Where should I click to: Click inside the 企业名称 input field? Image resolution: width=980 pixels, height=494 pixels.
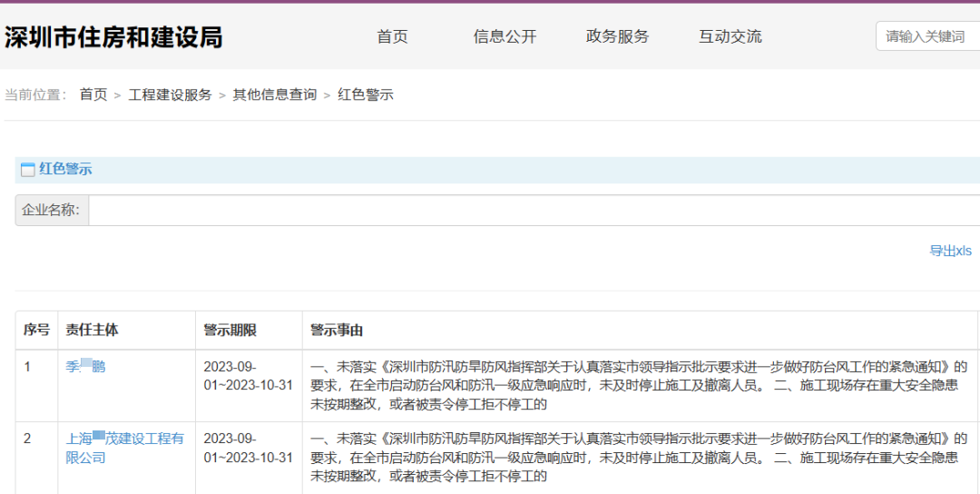[x=534, y=210]
